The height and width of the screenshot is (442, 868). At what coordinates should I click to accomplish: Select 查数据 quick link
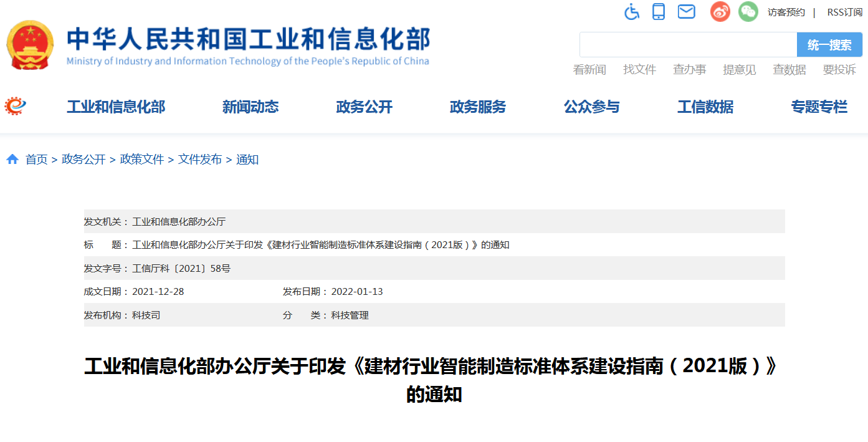tap(789, 70)
